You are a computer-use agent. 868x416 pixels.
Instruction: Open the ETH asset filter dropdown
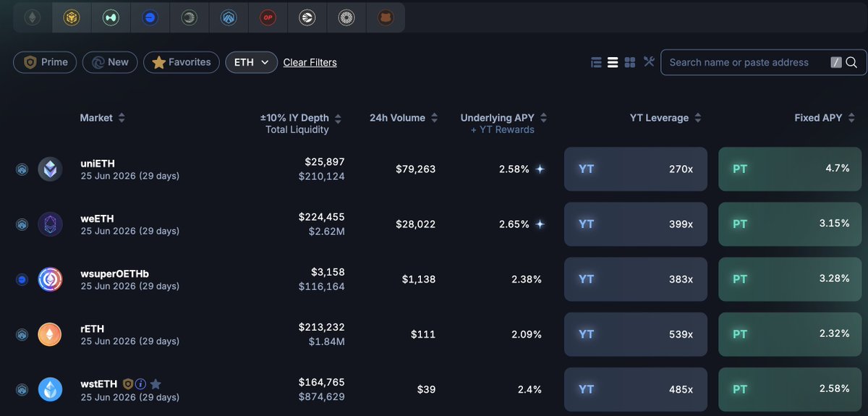click(x=252, y=62)
